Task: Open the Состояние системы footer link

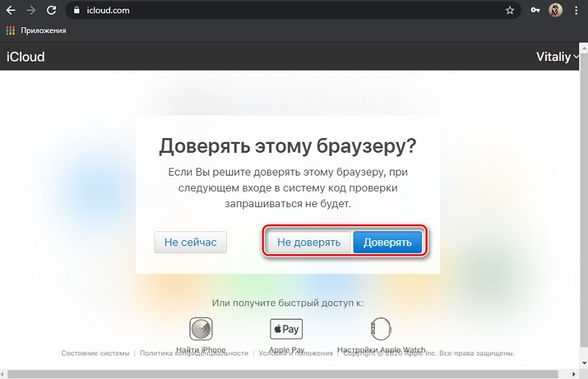Action: [96, 353]
